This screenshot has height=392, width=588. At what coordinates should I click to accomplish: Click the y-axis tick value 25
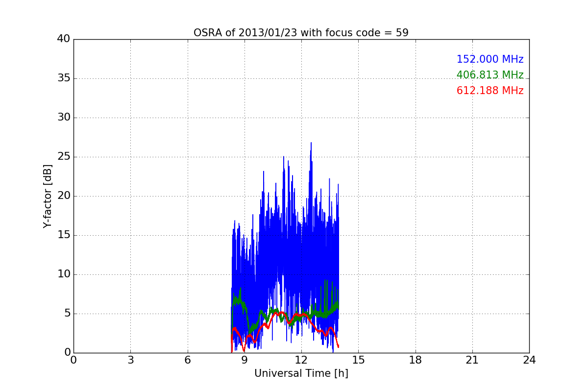(63, 157)
